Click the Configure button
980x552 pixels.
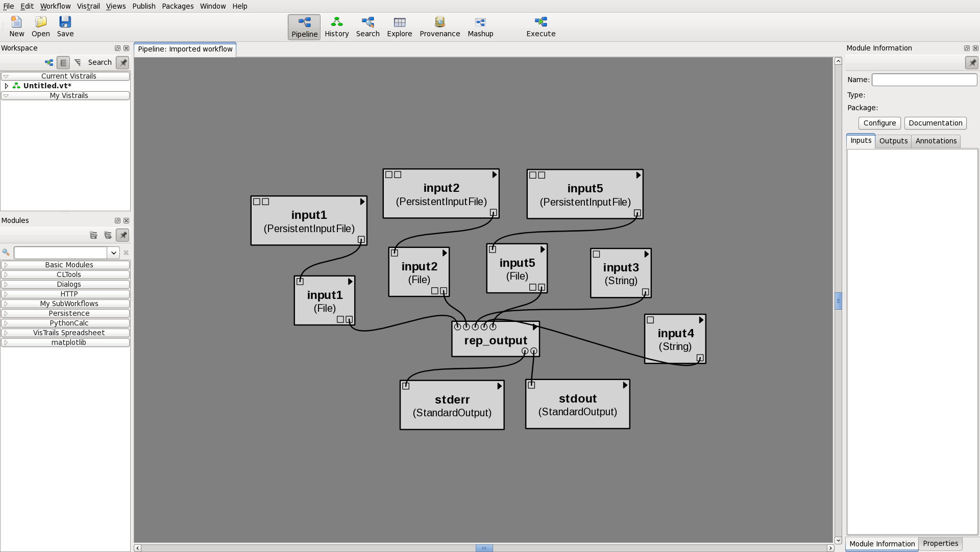[879, 123]
